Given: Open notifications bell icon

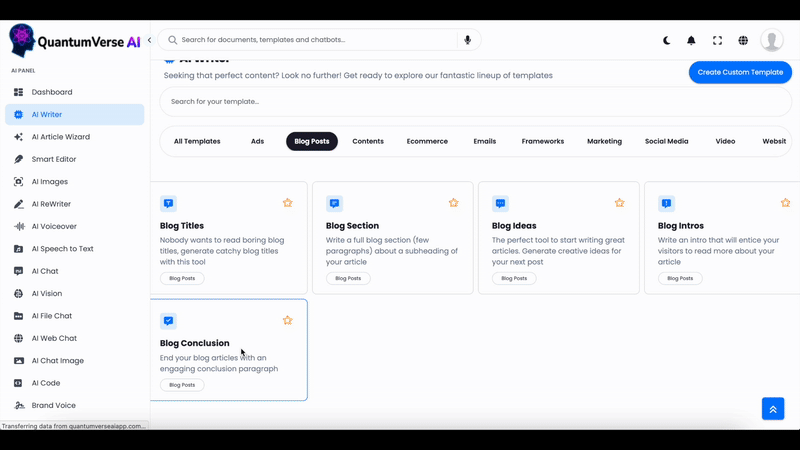Looking at the screenshot, I should tap(691, 41).
